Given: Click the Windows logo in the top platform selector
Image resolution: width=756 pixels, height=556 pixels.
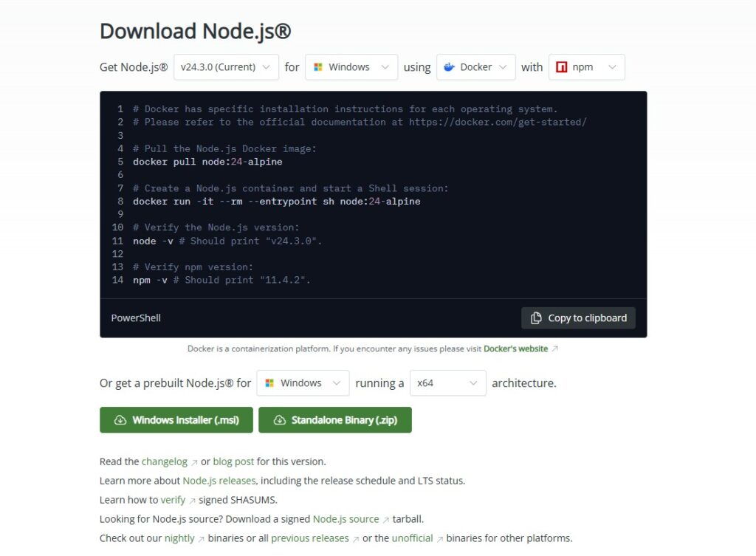Looking at the screenshot, I should (x=318, y=67).
